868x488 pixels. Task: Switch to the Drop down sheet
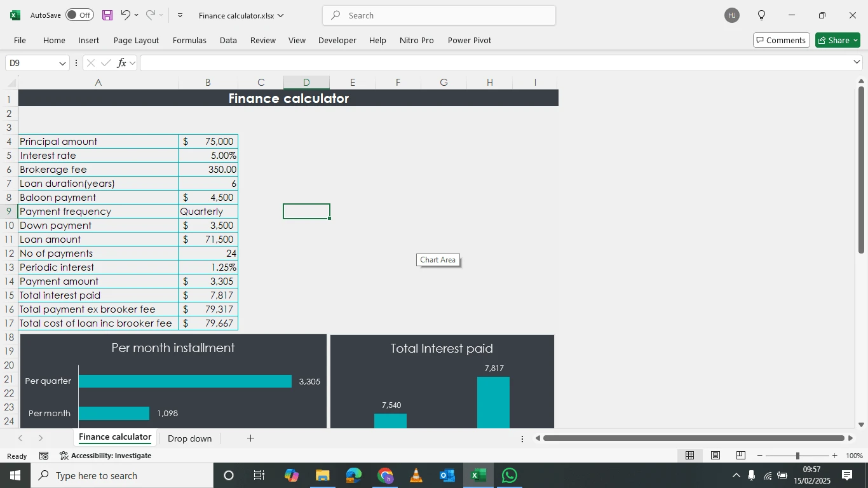pyautogui.click(x=190, y=438)
